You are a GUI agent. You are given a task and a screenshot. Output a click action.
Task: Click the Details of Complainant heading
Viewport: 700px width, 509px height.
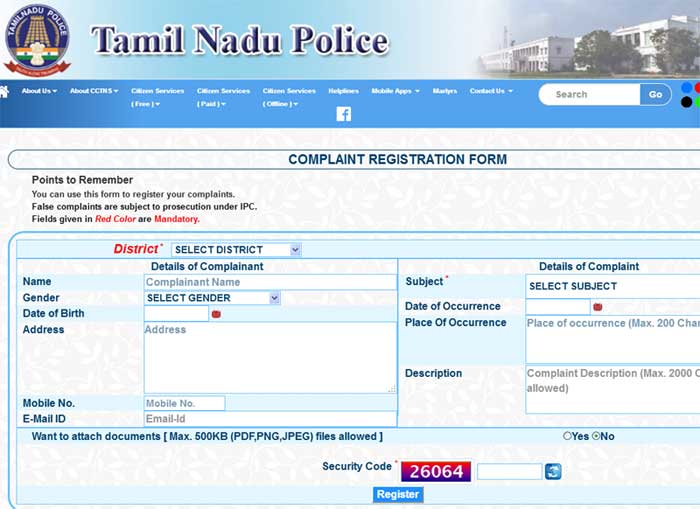pos(207,267)
